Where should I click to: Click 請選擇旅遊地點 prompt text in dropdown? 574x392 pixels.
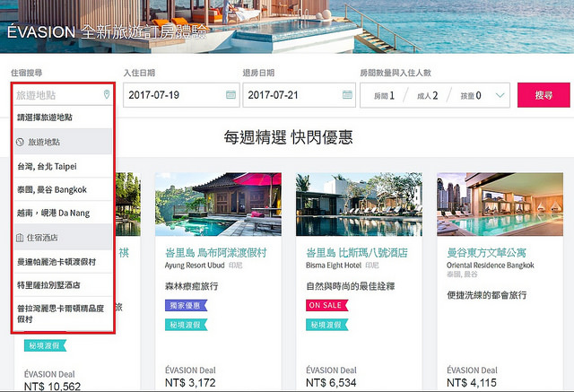coord(45,118)
